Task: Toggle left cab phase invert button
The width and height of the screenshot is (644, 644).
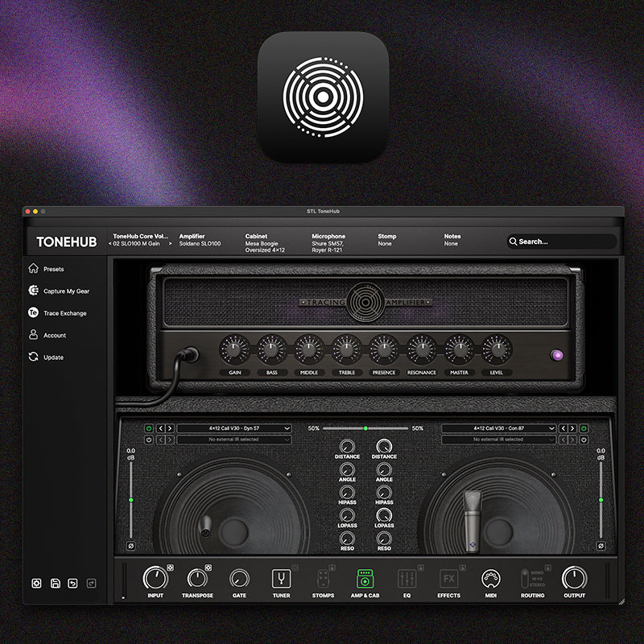Action: click(x=130, y=546)
